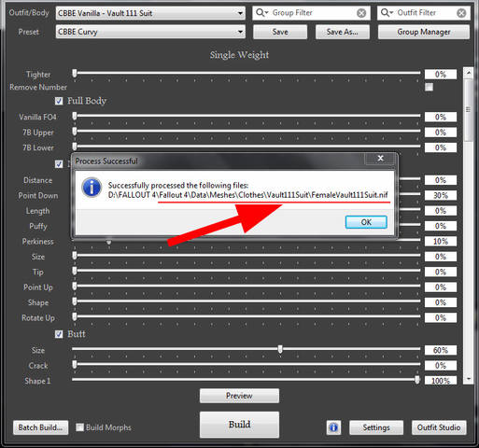Uncheck the Full Body category checkbox
Viewport: 479px width, 448px height.
pos(59,101)
